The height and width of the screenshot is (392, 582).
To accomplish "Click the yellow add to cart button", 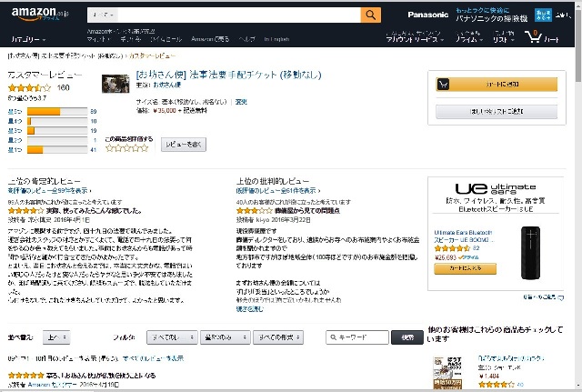I will pos(497,85).
